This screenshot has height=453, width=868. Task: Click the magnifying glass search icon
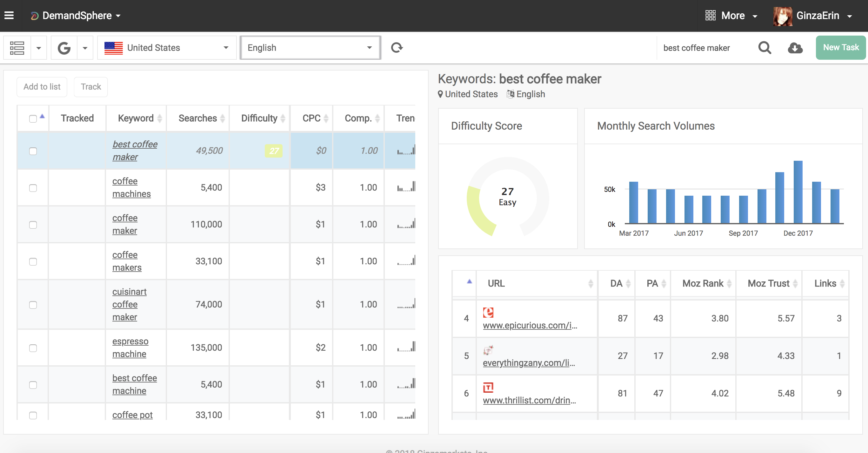point(764,48)
